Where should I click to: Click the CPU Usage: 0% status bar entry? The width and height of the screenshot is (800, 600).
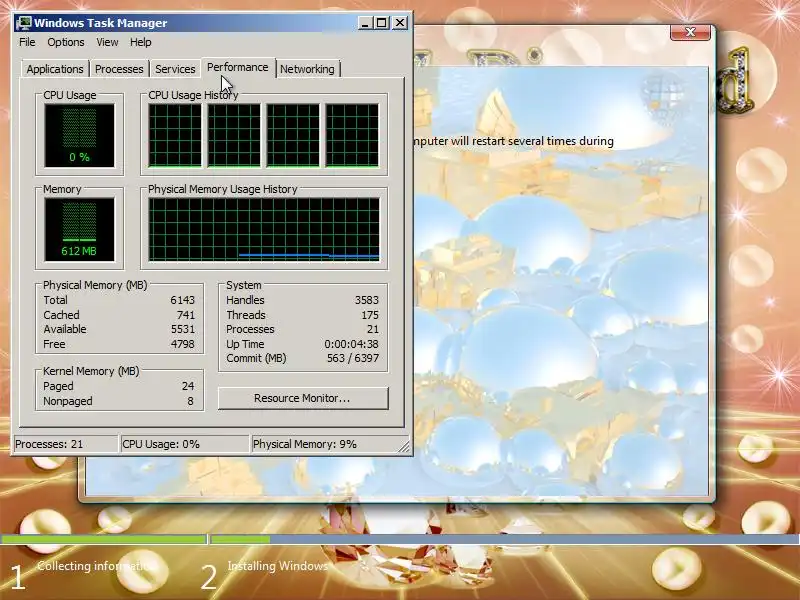[x=185, y=444]
